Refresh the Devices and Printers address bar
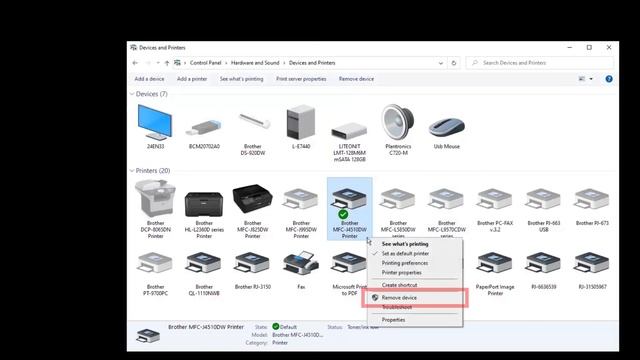 point(453,63)
